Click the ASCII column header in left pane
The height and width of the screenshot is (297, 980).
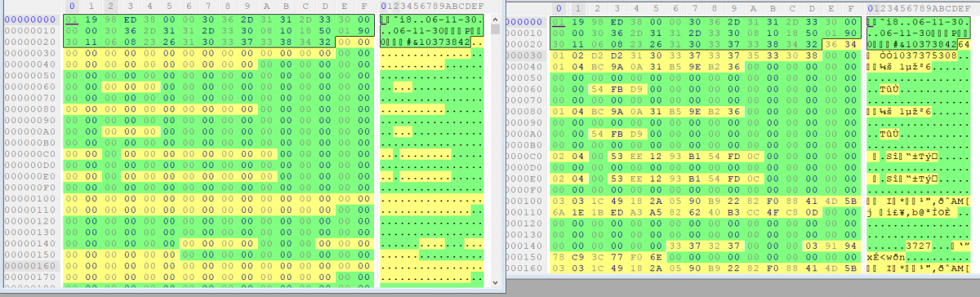[432, 7]
